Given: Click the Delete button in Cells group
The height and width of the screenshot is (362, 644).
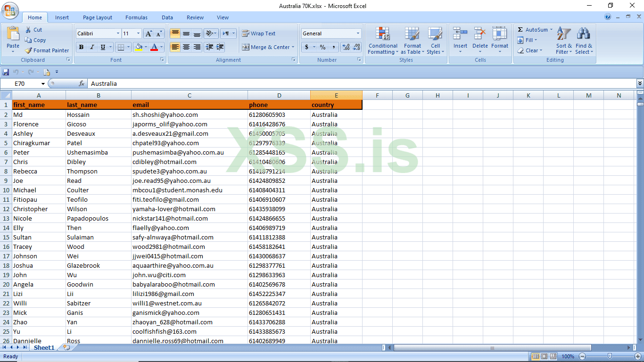Looking at the screenshot, I should click(x=480, y=40).
